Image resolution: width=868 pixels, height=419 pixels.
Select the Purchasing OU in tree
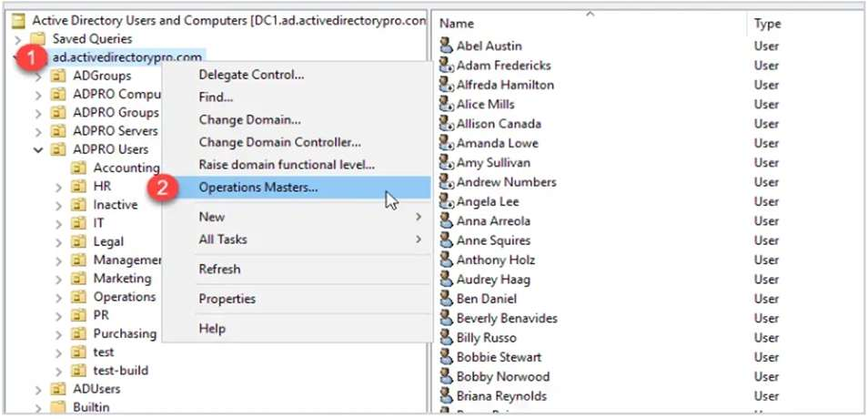(x=126, y=333)
